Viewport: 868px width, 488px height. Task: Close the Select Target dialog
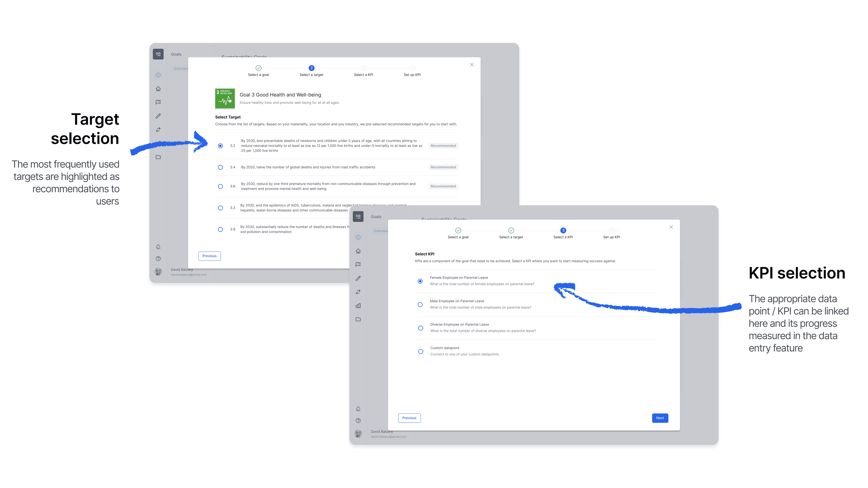click(472, 65)
